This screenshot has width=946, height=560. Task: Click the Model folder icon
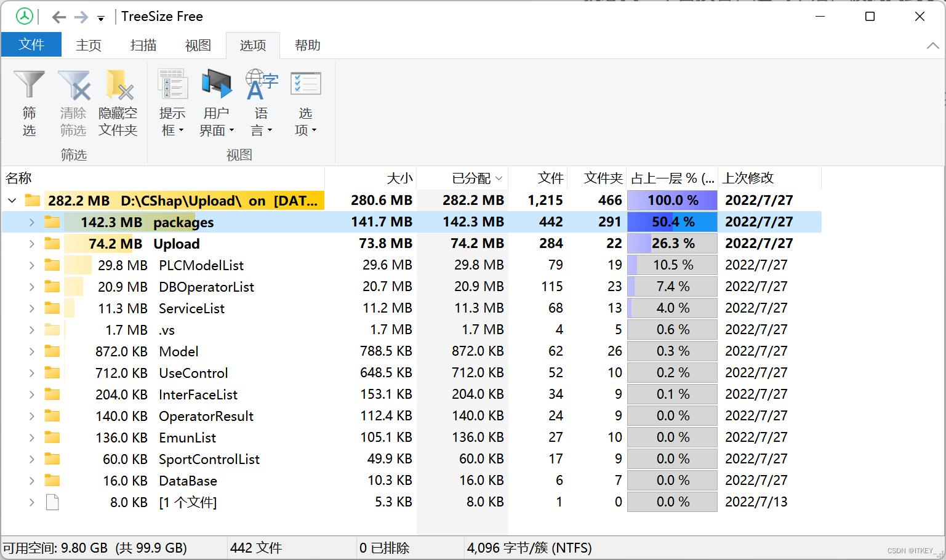click(52, 351)
